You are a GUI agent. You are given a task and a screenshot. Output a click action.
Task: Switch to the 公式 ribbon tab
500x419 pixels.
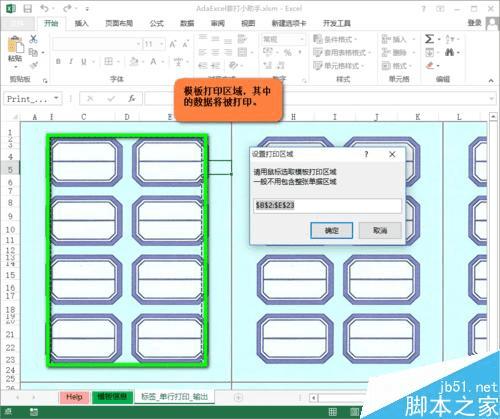point(156,23)
